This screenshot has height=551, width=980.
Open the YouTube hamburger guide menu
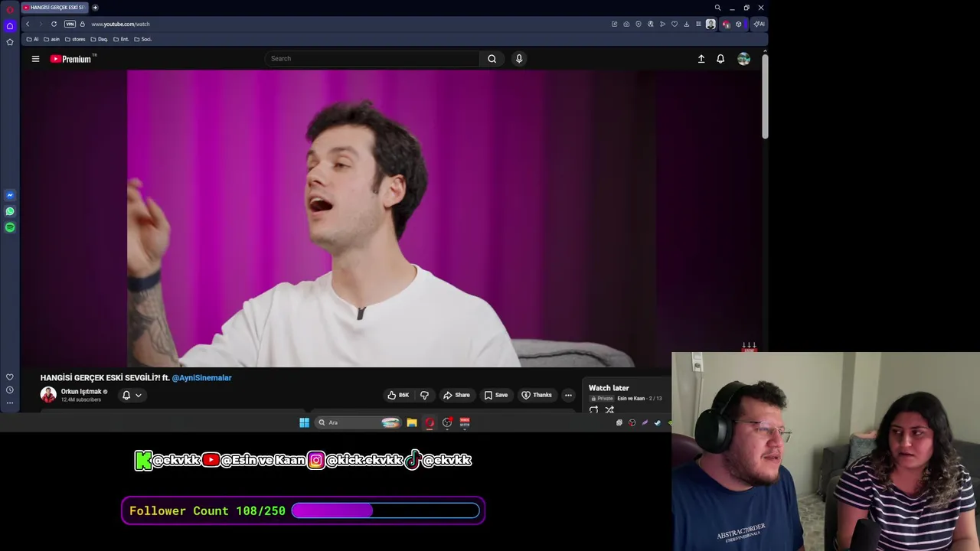(x=35, y=58)
